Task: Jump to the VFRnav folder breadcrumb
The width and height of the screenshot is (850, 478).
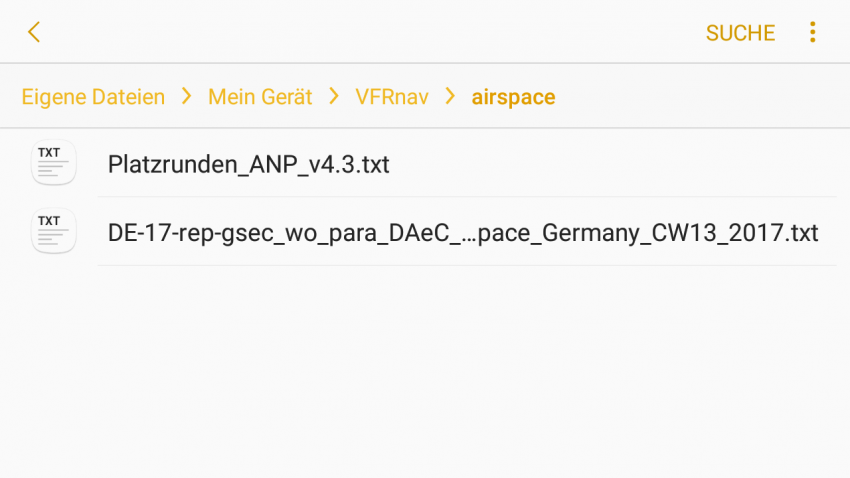Action: (392, 97)
